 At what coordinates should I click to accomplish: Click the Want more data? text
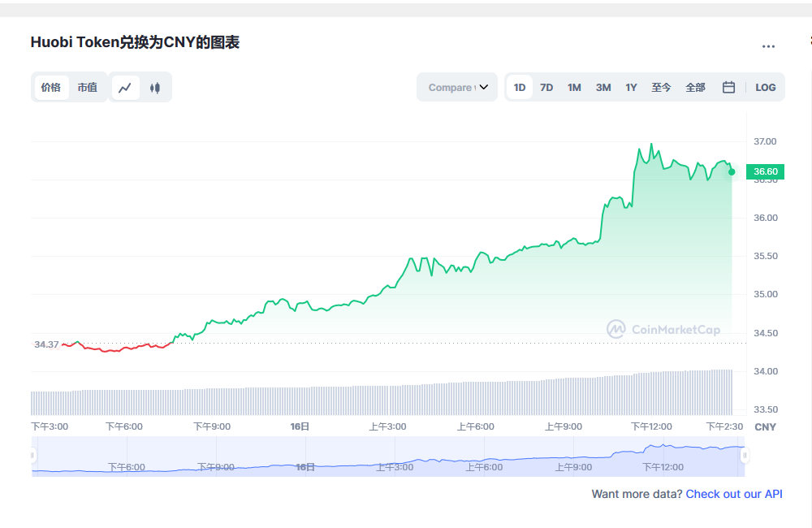click(x=637, y=494)
